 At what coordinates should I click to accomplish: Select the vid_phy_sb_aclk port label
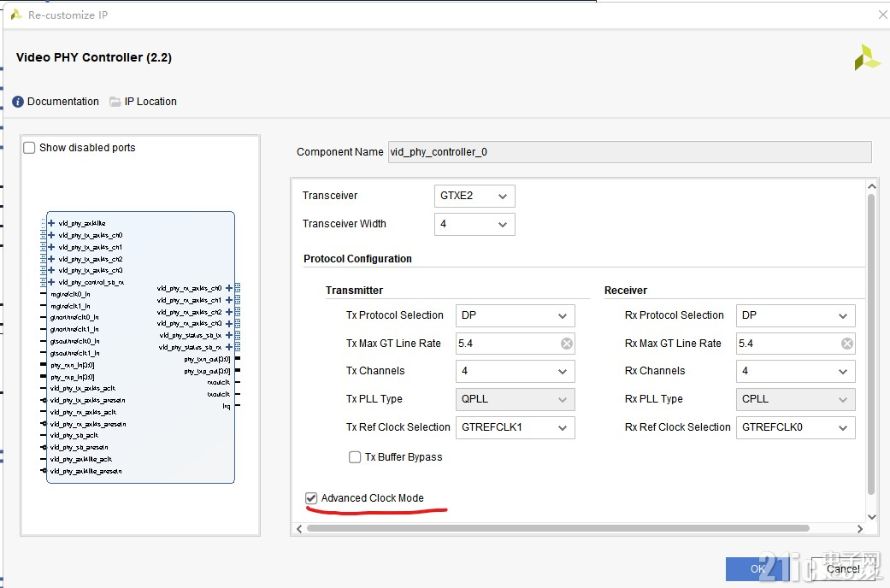point(74,435)
